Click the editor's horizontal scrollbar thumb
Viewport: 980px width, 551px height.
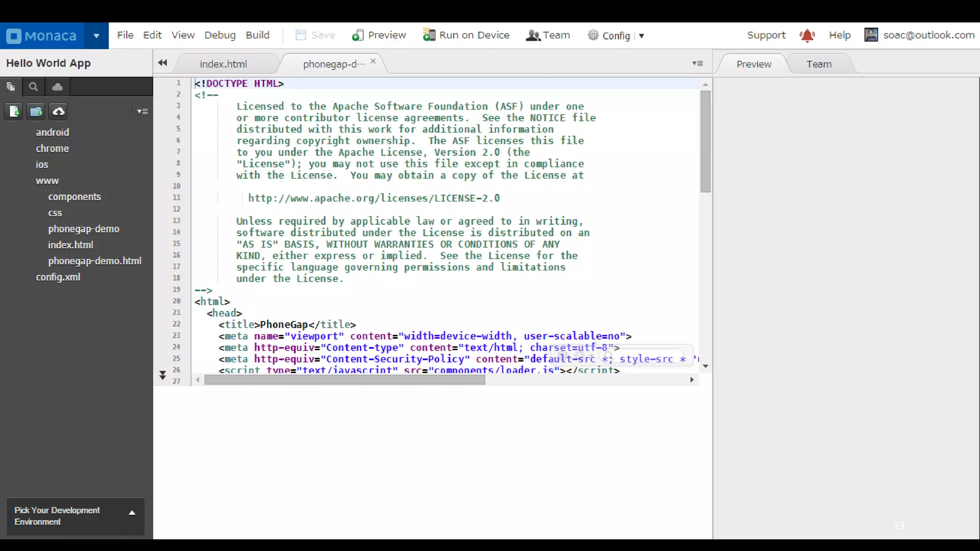pyautogui.click(x=345, y=380)
